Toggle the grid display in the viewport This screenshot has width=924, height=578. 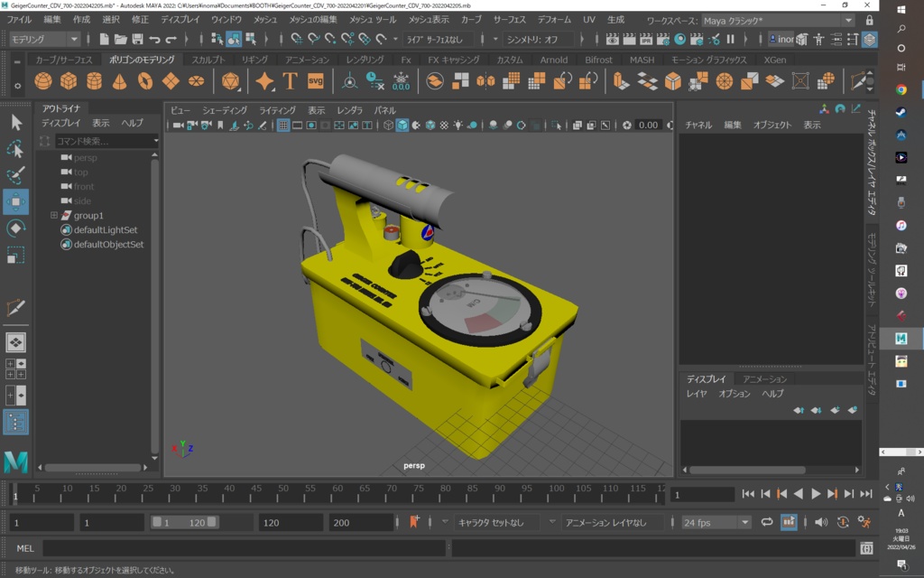coord(285,126)
